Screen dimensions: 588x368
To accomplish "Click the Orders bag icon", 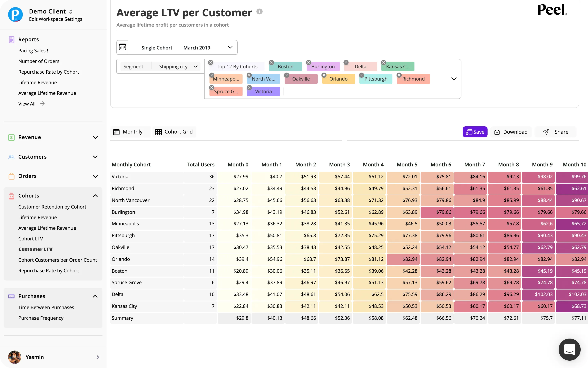I will point(11,176).
